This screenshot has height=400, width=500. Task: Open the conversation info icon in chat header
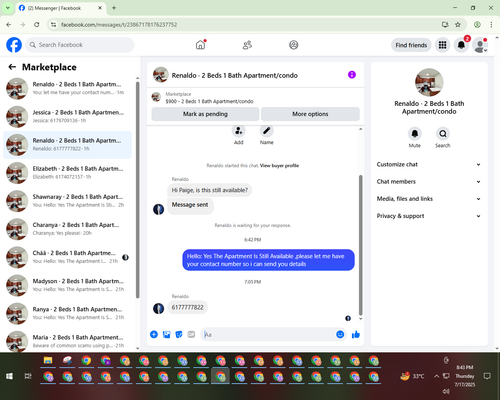352,75
